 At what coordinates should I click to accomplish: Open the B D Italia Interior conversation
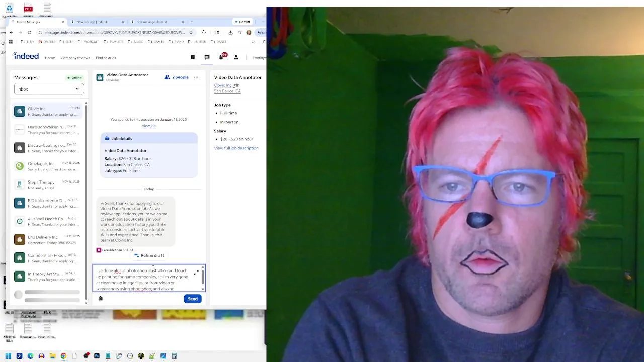pos(47,203)
